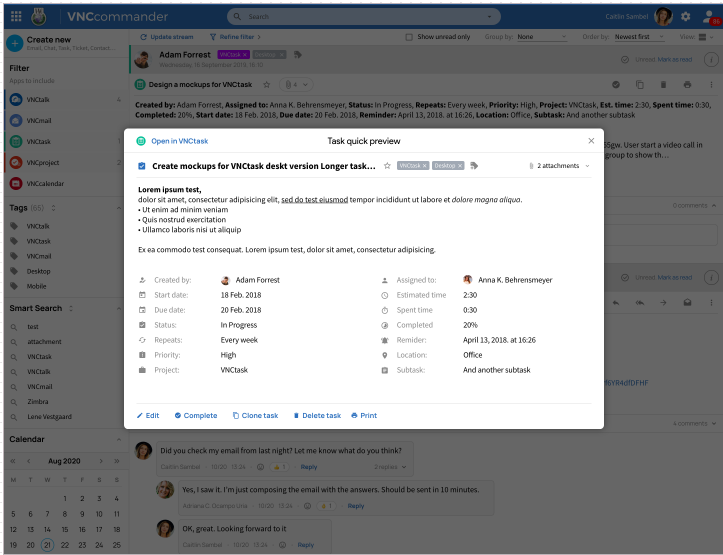Image resolution: width=723 pixels, height=555 pixels.
Task: Click the Clone task button
Action: tap(255, 415)
